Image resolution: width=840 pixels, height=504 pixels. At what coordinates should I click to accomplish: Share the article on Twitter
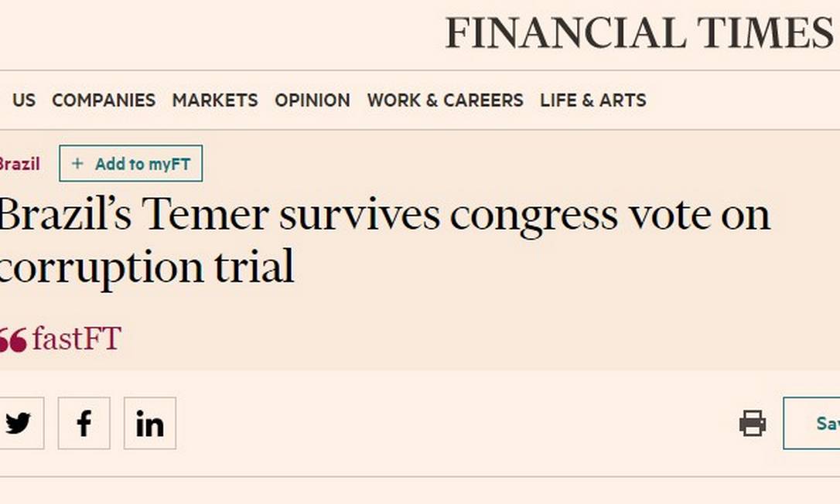tap(19, 423)
